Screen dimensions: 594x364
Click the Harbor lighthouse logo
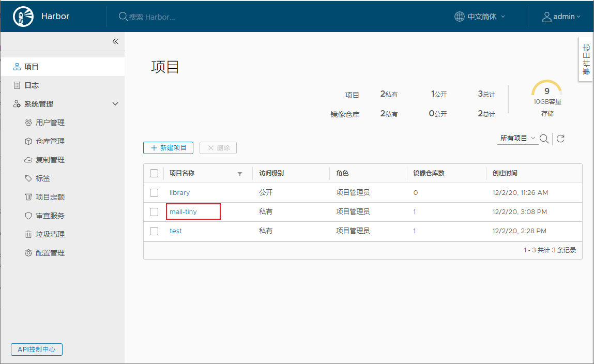pyautogui.click(x=23, y=17)
